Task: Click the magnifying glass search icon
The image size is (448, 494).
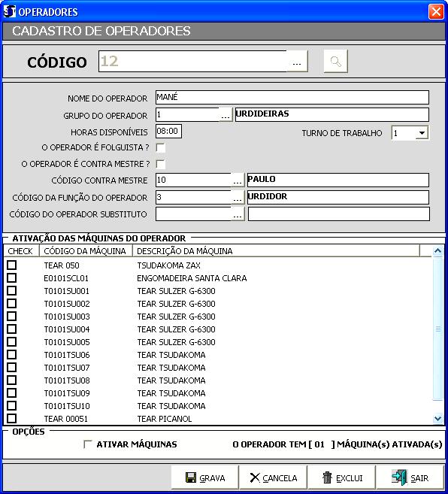Action: (335, 61)
